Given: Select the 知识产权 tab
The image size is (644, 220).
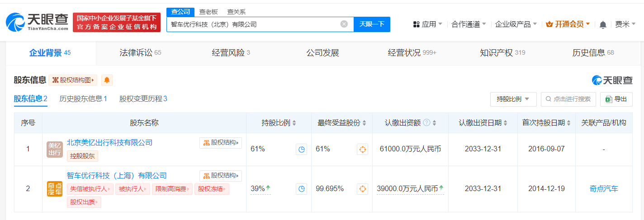Looking at the screenshot, I should click(502, 53).
